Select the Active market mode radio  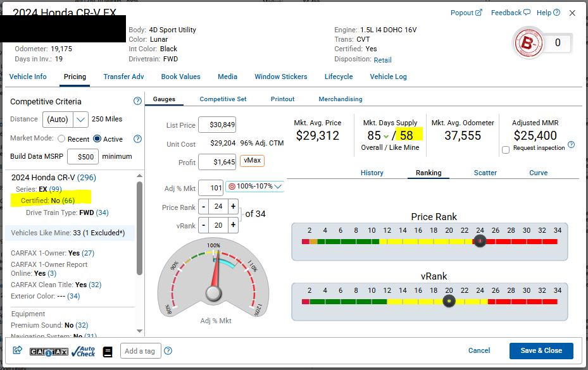pos(97,139)
